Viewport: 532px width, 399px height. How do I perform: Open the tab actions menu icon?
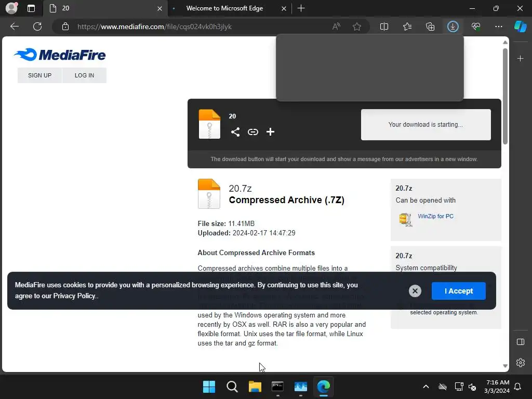tap(31, 8)
